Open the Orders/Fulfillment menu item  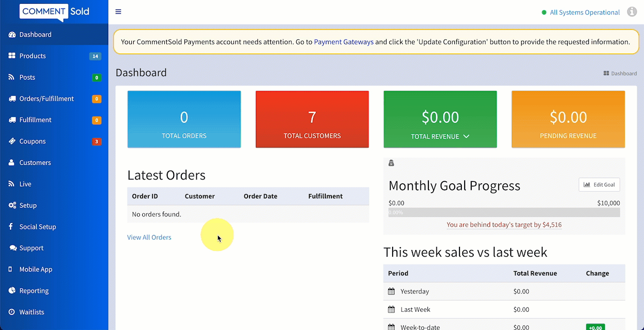[46, 99]
